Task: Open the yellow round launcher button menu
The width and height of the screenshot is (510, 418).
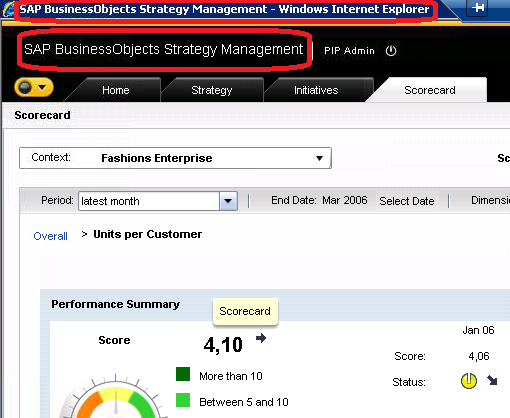Action: (x=34, y=87)
